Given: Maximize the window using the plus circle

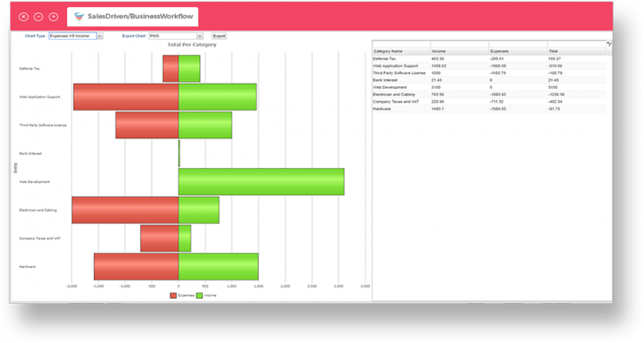Looking at the screenshot, I should point(53,17).
